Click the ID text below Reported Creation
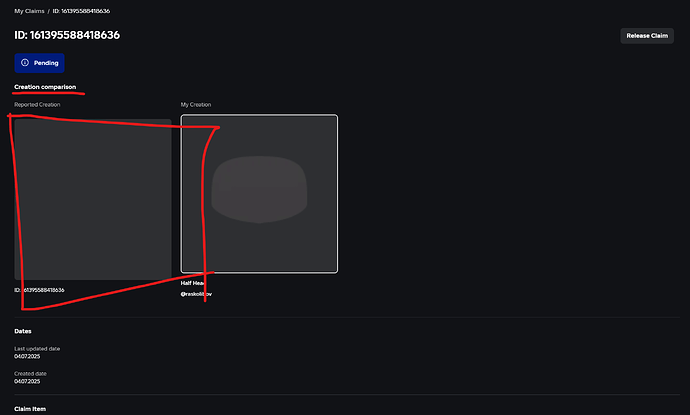Screen dimensions: 690x415 (x=39, y=290)
